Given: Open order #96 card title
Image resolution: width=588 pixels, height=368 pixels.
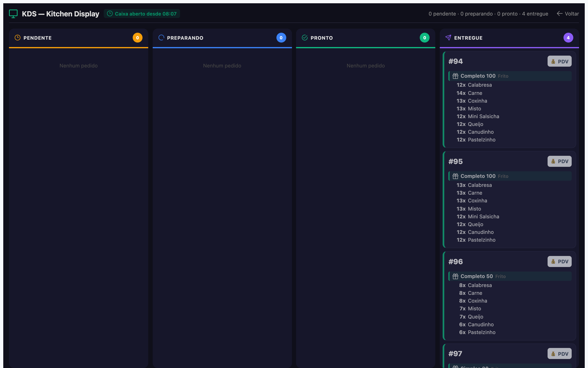Looking at the screenshot, I should pos(455,261).
